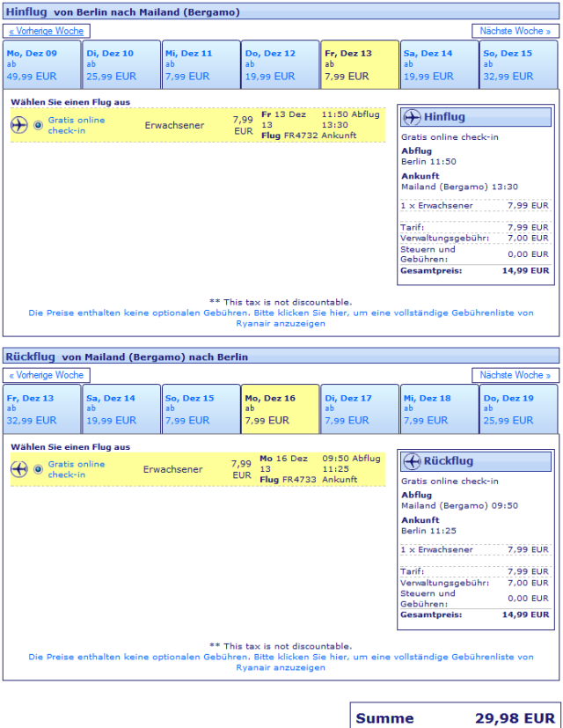
Task: Open the Ryanair fee list link under Rückflug
Action: 281,662
